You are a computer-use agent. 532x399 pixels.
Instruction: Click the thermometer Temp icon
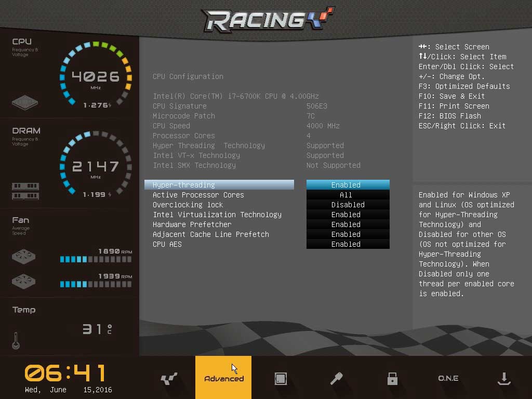click(x=16, y=340)
